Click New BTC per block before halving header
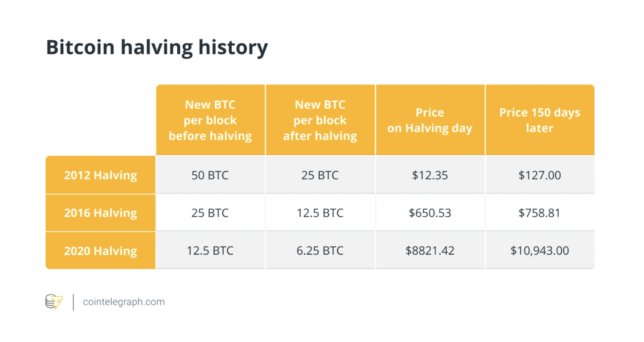This screenshot has height=342, width=644. (x=210, y=120)
